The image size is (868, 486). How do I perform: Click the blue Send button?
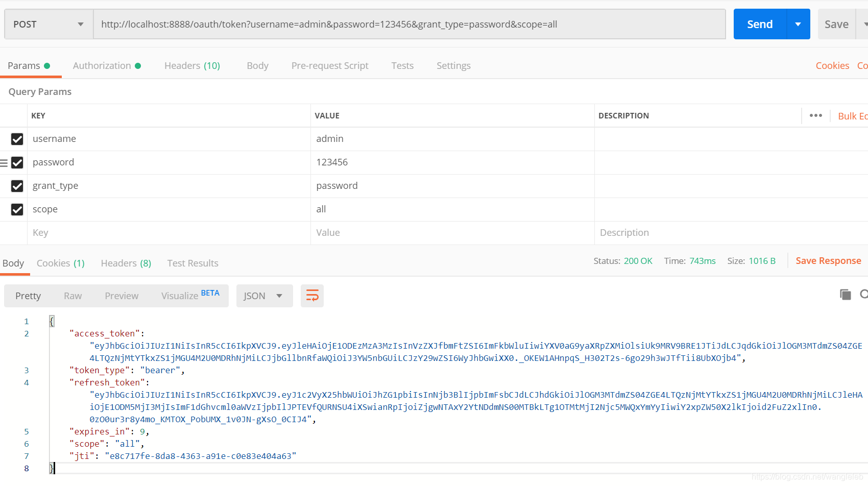tap(760, 24)
